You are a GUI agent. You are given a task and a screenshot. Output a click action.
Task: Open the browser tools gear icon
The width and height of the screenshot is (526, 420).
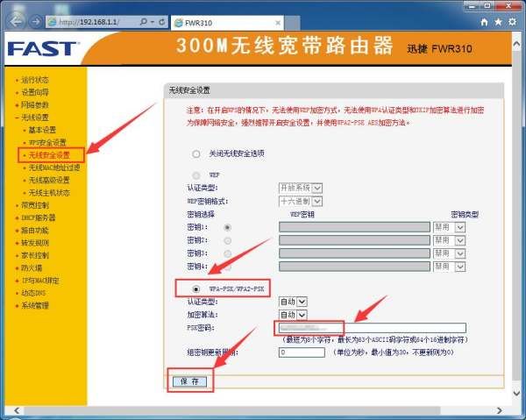pos(512,22)
